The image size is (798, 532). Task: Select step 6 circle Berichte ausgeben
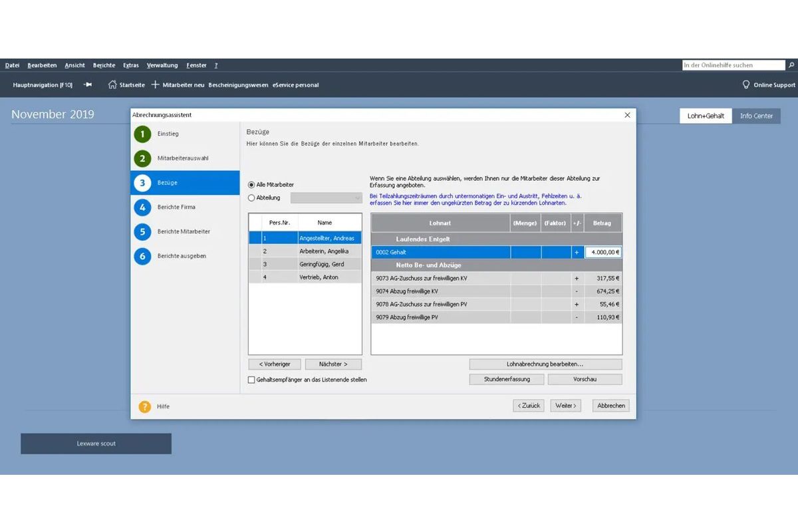142,256
